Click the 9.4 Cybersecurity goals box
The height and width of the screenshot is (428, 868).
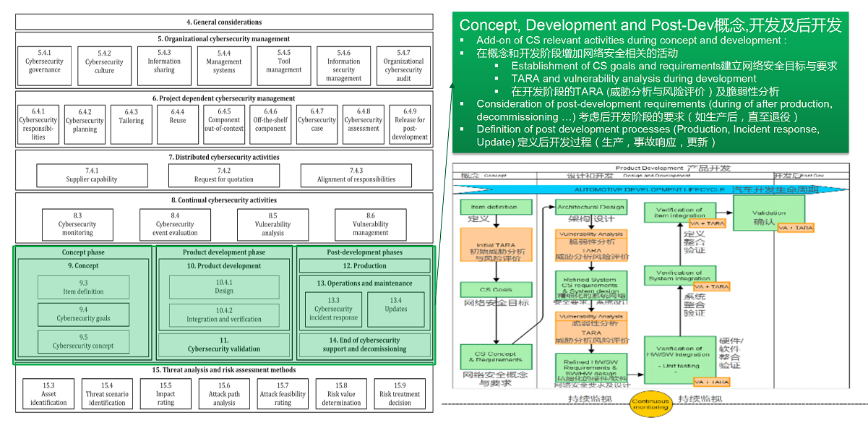click(x=84, y=314)
